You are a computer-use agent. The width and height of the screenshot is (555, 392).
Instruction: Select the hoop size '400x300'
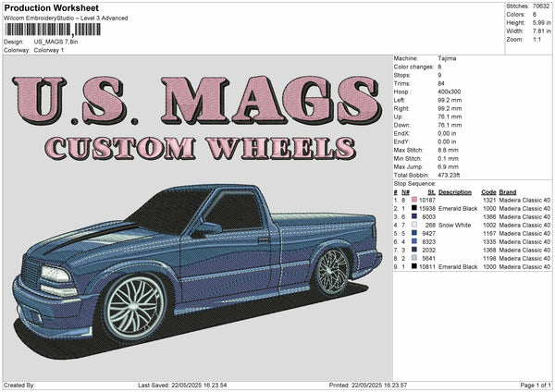coord(450,92)
